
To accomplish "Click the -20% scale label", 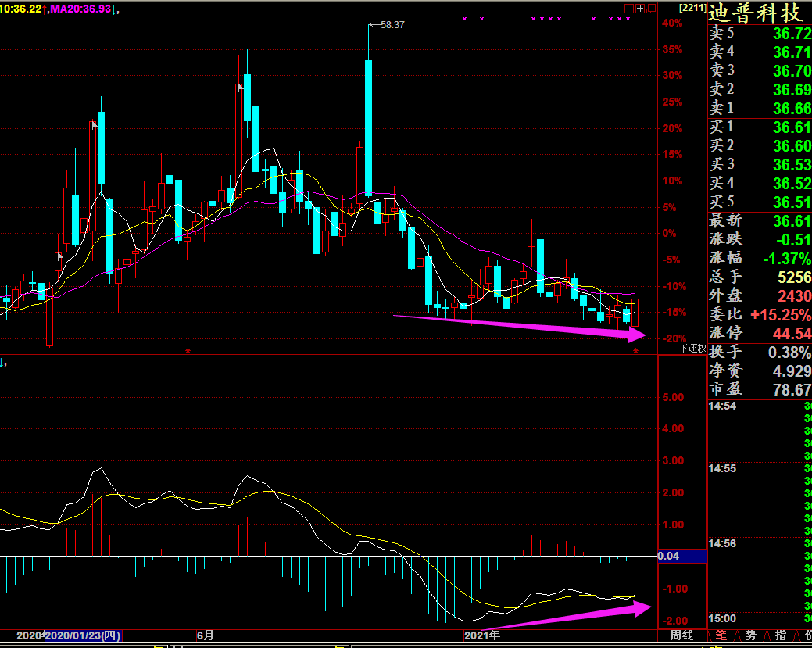I will 673,338.
